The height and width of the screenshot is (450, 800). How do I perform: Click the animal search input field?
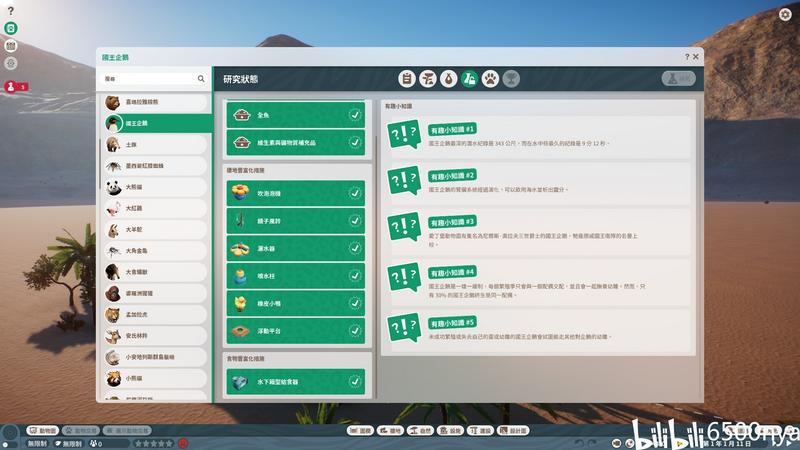pyautogui.click(x=148, y=79)
